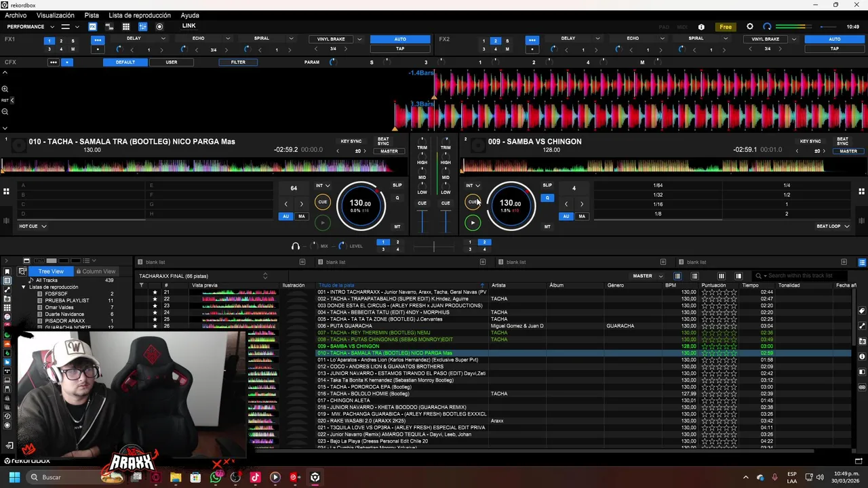Open WhatsApp from the taskbar
This screenshot has height=488, width=868.
click(x=216, y=477)
